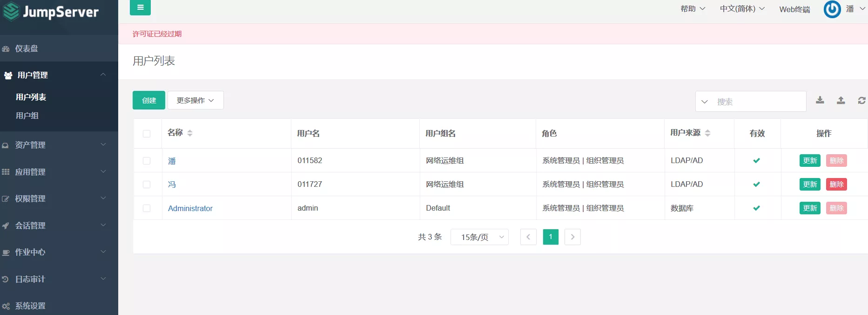Viewport: 868px width, 315px height.
Task: Click the hamburger menu toggle icon
Action: [140, 7]
